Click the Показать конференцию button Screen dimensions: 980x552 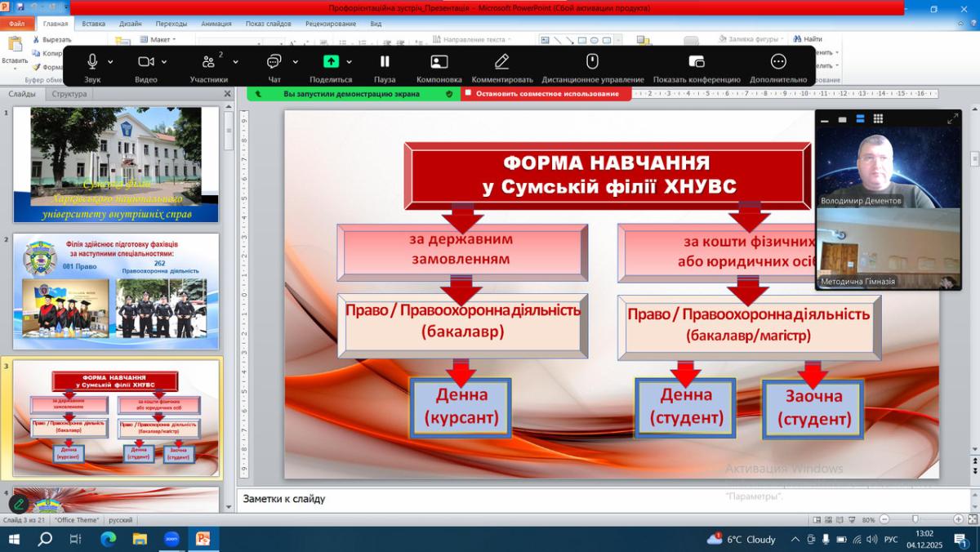696,62
